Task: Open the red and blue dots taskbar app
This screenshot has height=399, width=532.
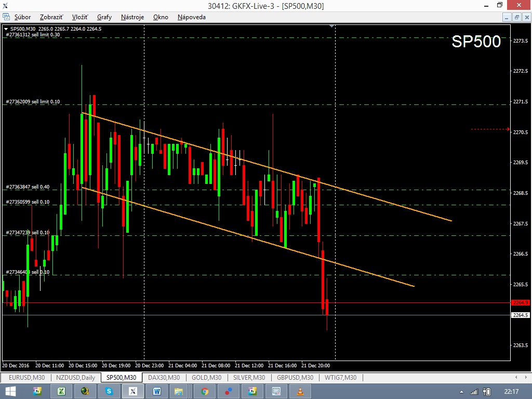Action: click(x=229, y=392)
